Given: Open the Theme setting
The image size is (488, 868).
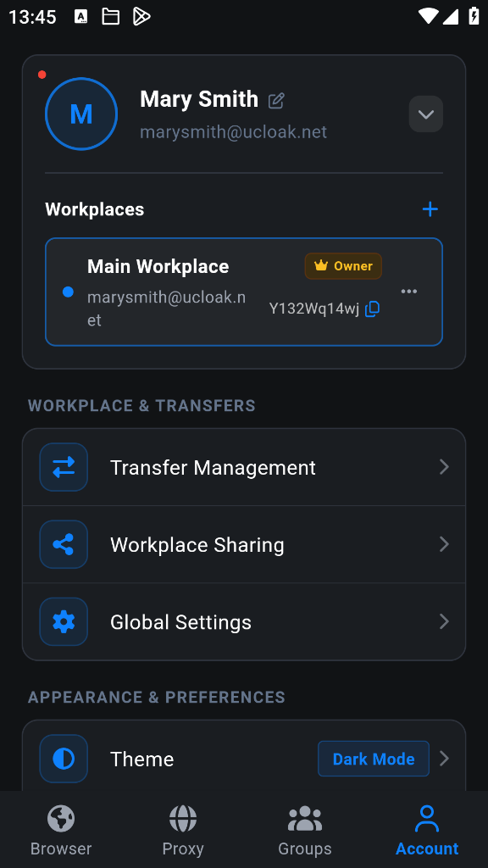Looking at the screenshot, I should pyautogui.click(x=244, y=755).
